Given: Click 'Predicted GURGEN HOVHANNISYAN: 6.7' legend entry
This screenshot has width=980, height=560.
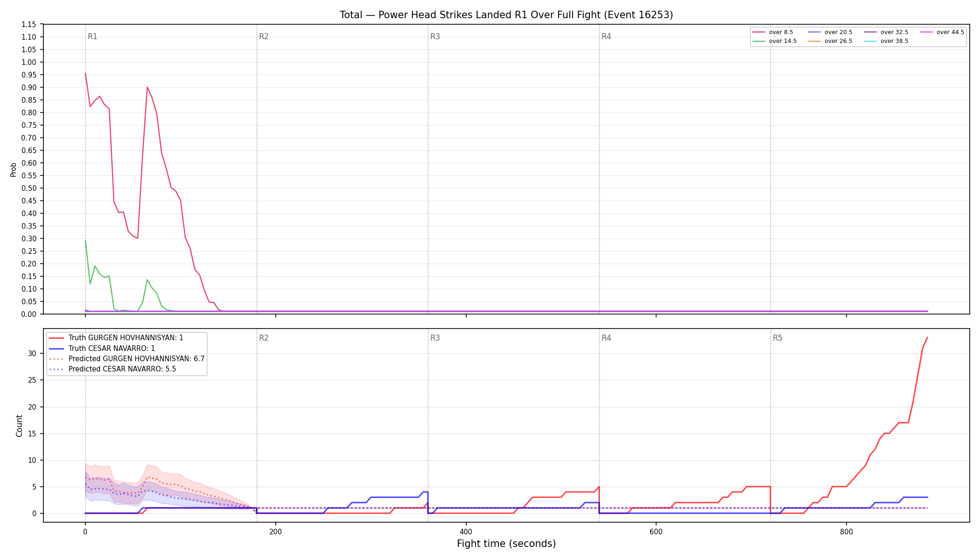Looking at the screenshot, I should [126, 359].
